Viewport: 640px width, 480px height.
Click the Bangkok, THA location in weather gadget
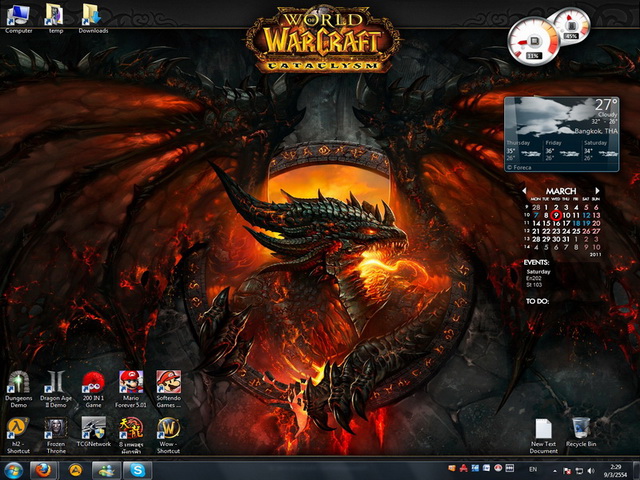click(x=596, y=131)
